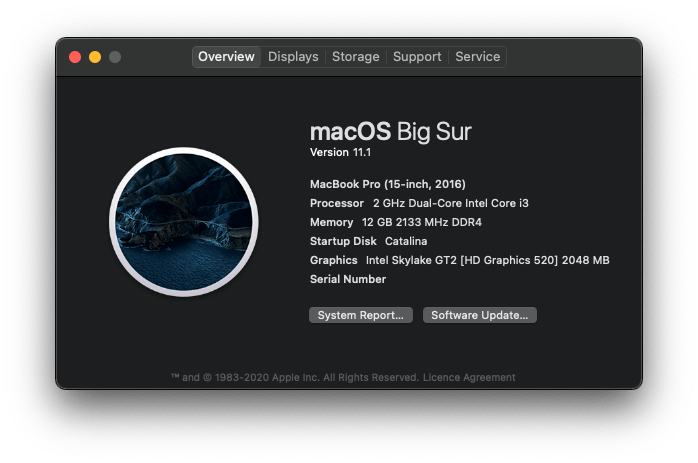Viewport: 698px width, 463px height.
Task: Click the System Report... button
Action: click(361, 315)
